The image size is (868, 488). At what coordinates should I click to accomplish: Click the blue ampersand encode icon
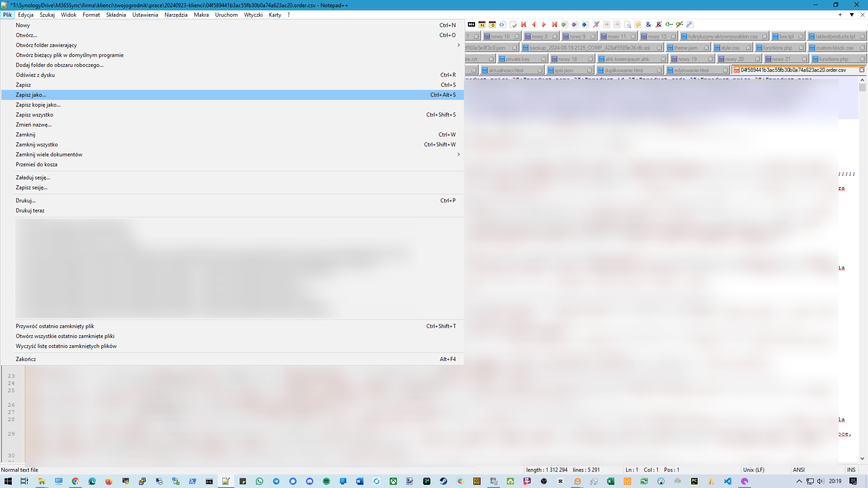[x=648, y=24]
